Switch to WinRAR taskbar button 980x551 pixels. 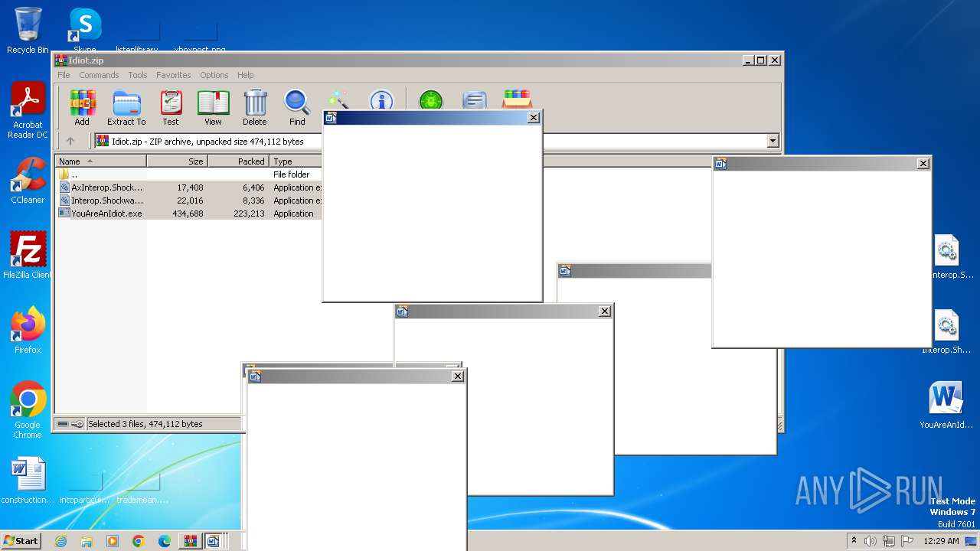click(191, 541)
